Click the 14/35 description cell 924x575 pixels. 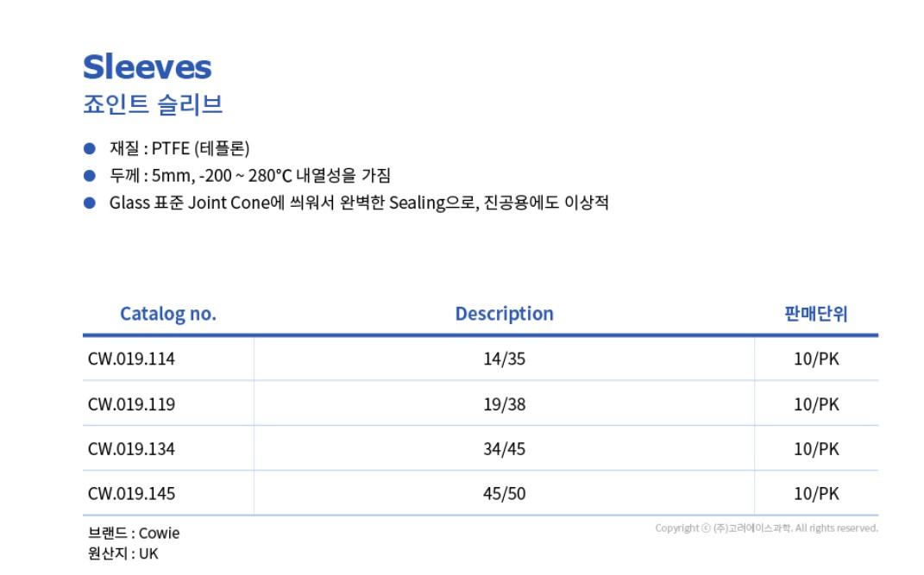click(505, 359)
